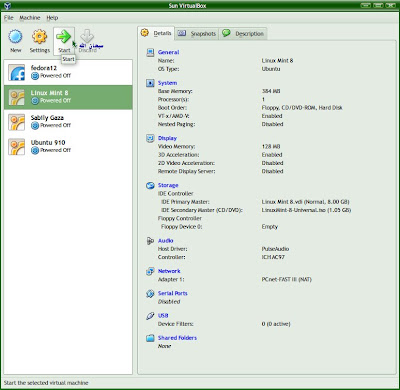This screenshot has width=400, height=390.
Task: Click the OS Type Ubuntu value
Action: point(271,69)
